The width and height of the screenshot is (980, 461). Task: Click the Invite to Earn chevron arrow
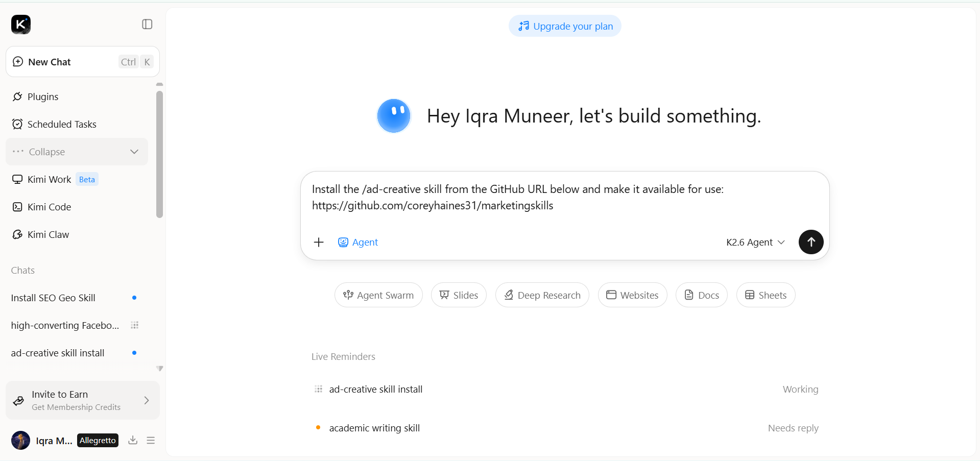[x=147, y=400]
